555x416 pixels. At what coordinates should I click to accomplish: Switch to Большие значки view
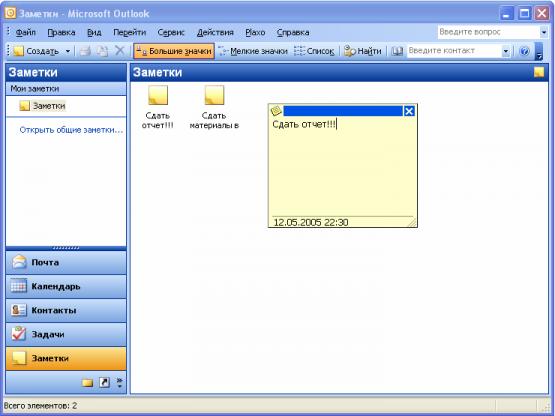click(174, 51)
